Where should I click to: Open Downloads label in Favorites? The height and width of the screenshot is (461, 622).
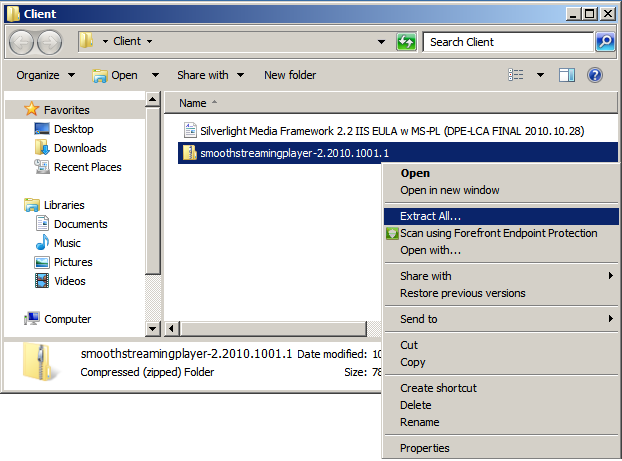pyautogui.click(x=80, y=148)
